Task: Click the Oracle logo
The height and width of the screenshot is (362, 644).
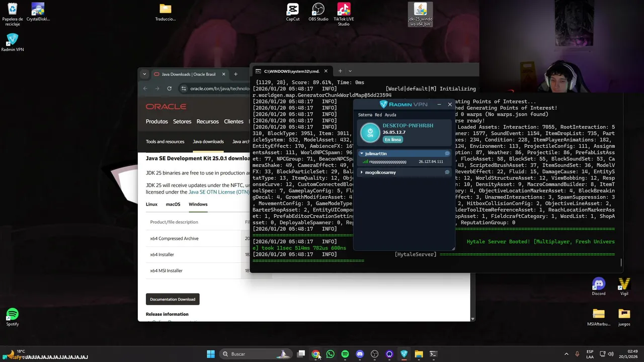Action: (166, 107)
